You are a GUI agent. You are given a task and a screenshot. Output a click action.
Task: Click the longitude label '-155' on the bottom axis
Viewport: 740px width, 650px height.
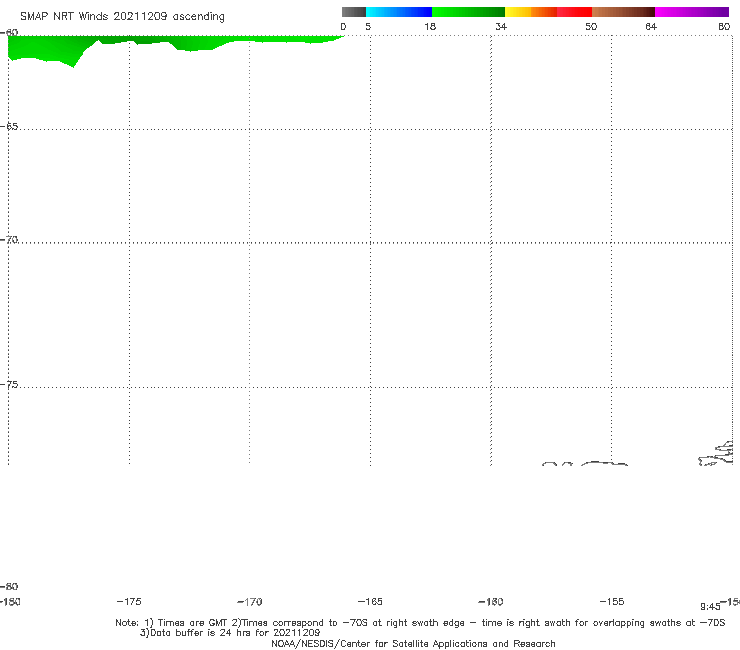point(612,601)
